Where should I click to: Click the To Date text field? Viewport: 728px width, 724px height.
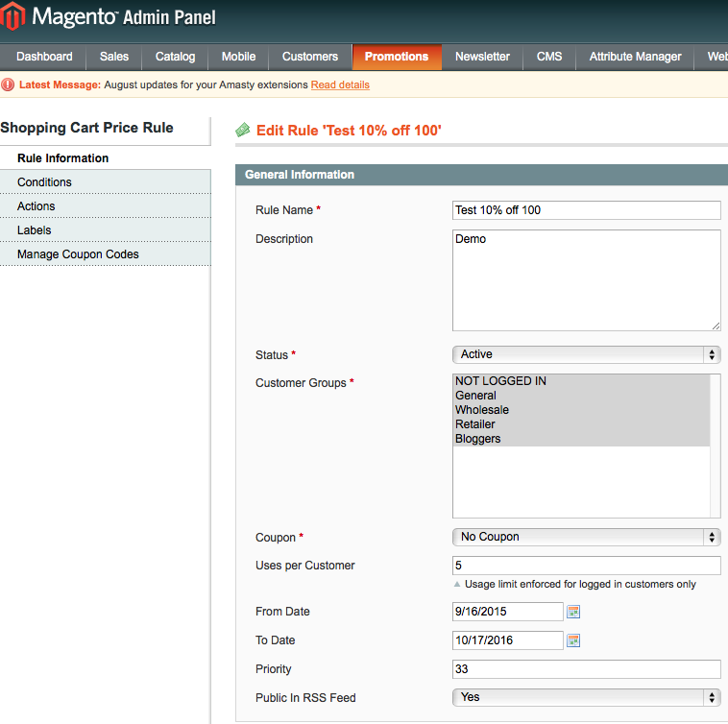click(508, 640)
